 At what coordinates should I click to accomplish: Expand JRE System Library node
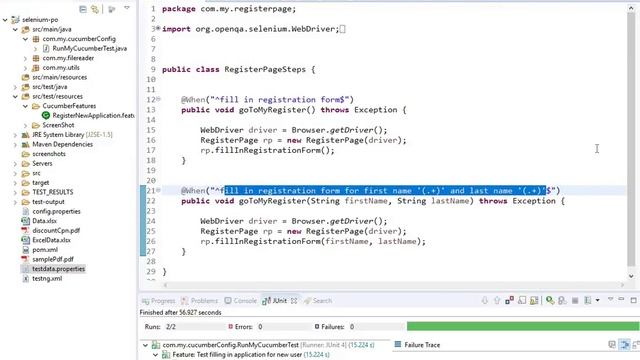tap(15, 135)
